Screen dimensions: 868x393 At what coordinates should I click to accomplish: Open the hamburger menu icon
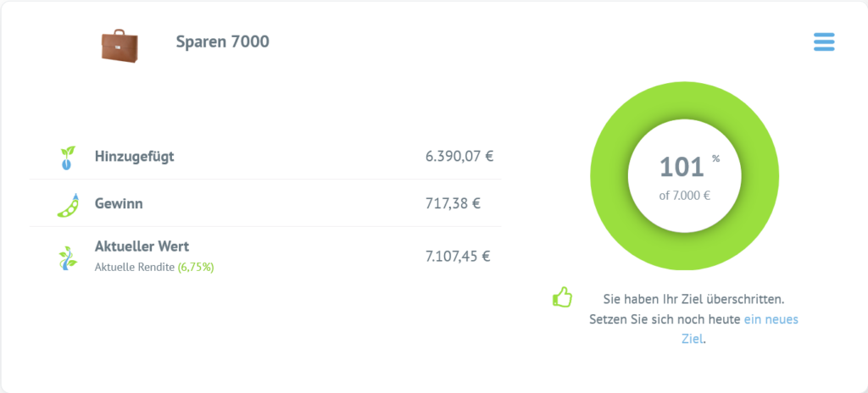pyautogui.click(x=824, y=42)
